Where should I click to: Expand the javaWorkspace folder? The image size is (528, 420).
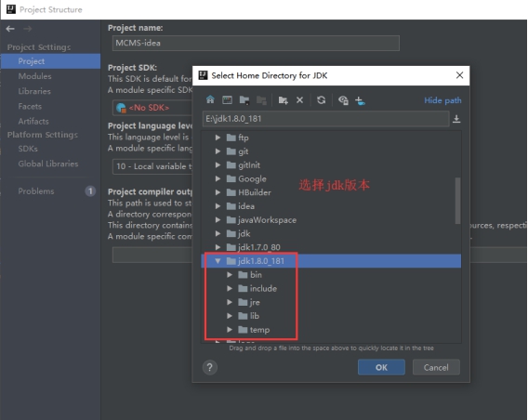point(218,220)
